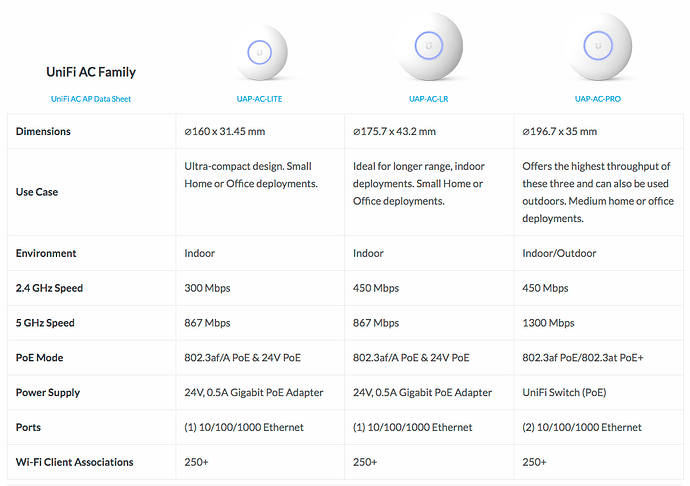Select the Dimensions row label
690x486 pixels.
pyautogui.click(x=43, y=131)
